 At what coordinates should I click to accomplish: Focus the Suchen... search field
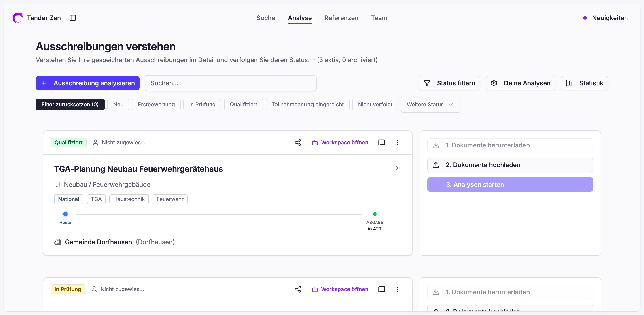click(231, 83)
